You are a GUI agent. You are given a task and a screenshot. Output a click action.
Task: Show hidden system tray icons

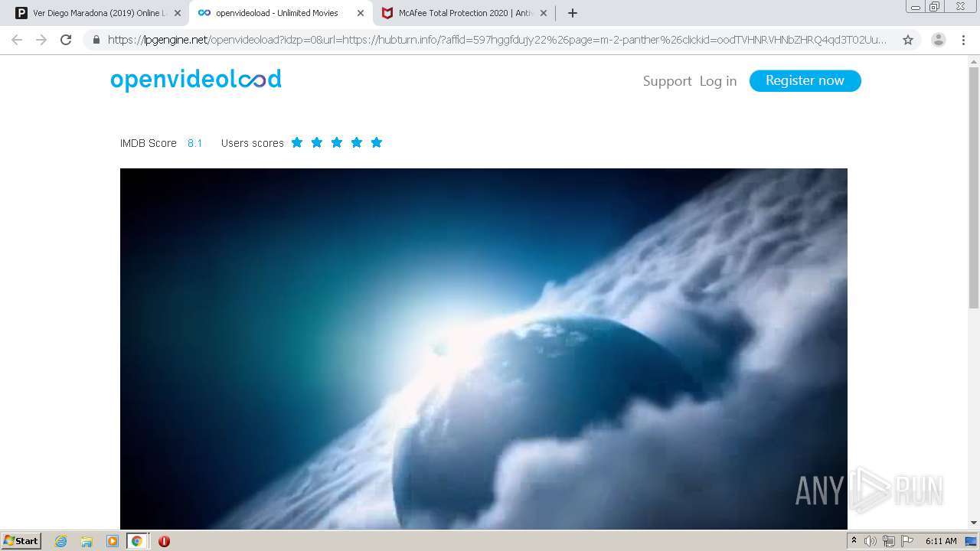click(x=854, y=541)
